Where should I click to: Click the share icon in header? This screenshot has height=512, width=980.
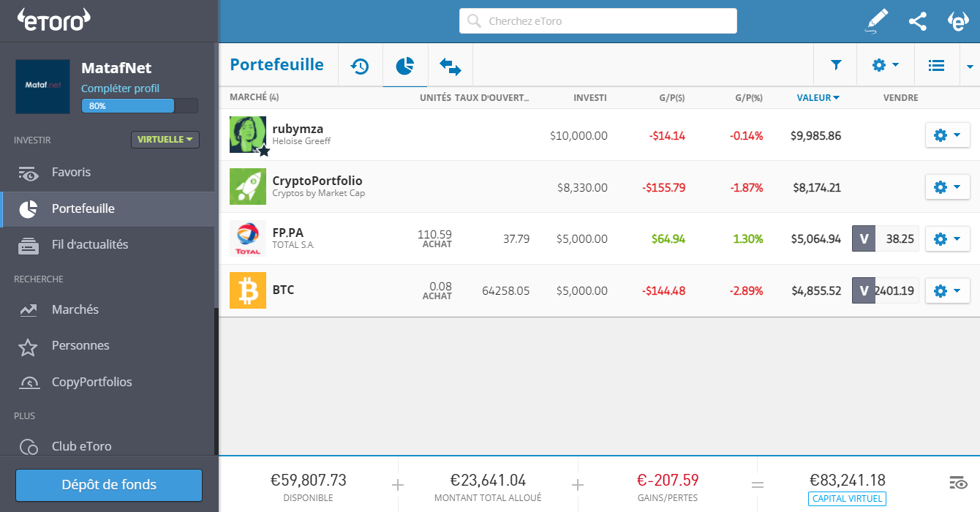pos(918,21)
